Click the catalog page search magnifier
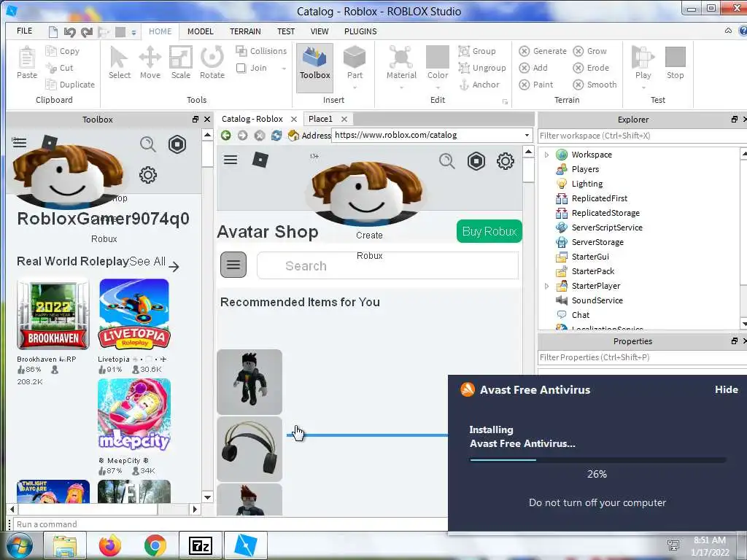The height and width of the screenshot is (560, 747). pos(447,161)
